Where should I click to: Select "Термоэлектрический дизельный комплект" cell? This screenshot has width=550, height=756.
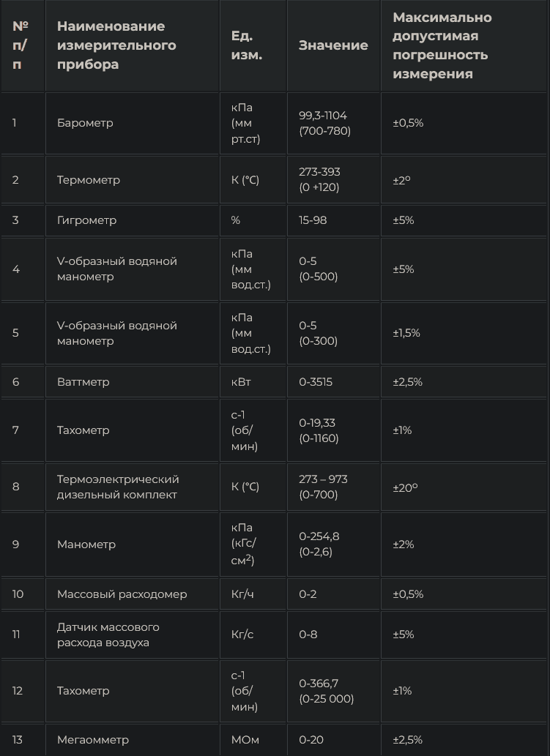pyautogui.click(x=118, y=487)
